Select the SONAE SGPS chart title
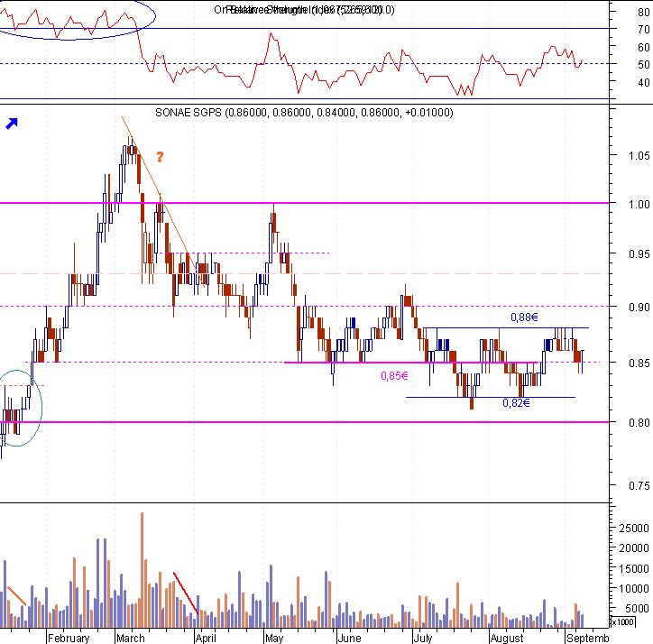 coord(304,113)
